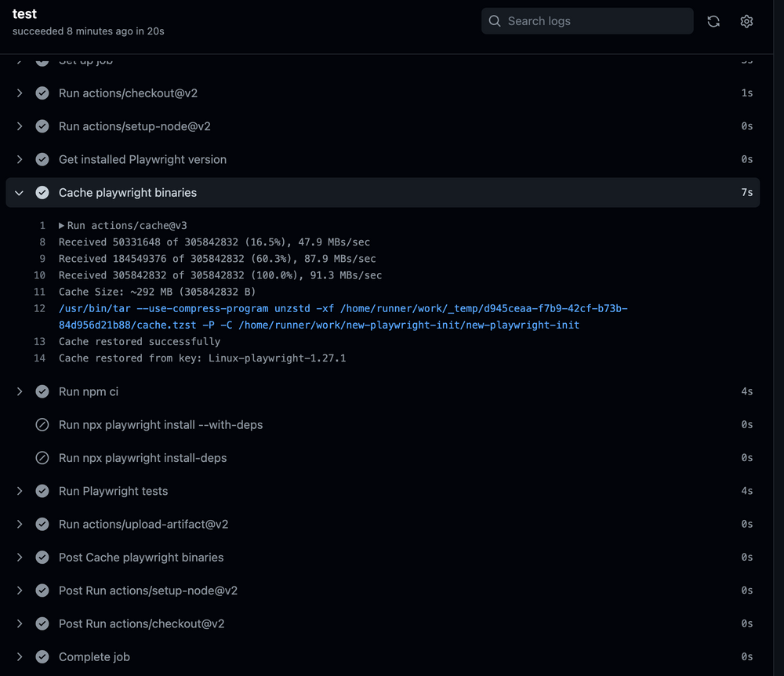Image resolution: width=784 pixels, height=676 pixels.
Task: Expand the Run actions/setup-node@v2 step chevron
Action: click(x=20, y=126)
